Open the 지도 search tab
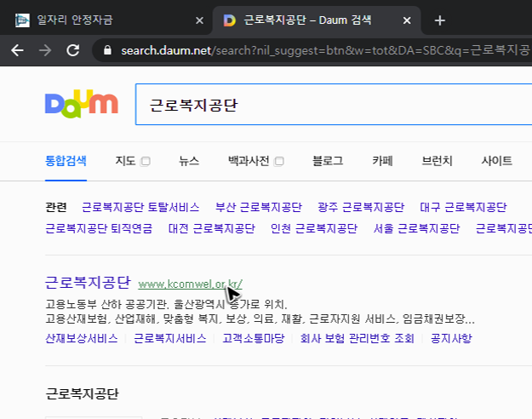The image size is (532, 419). [125, 161]
